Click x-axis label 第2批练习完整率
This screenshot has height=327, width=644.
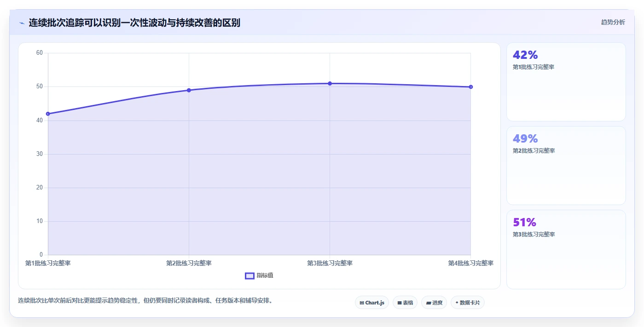[189, 263]
